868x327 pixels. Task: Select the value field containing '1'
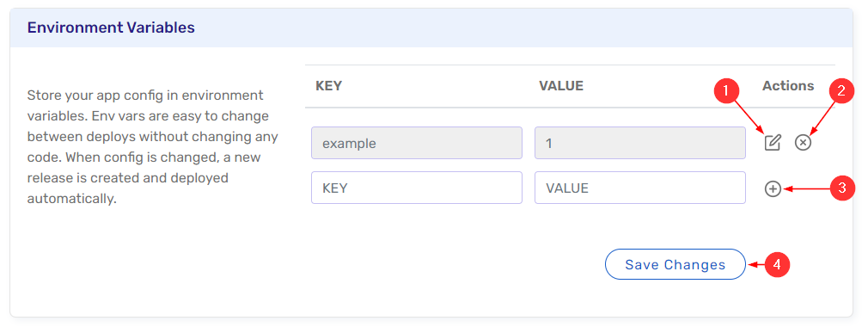coord(640,143)
